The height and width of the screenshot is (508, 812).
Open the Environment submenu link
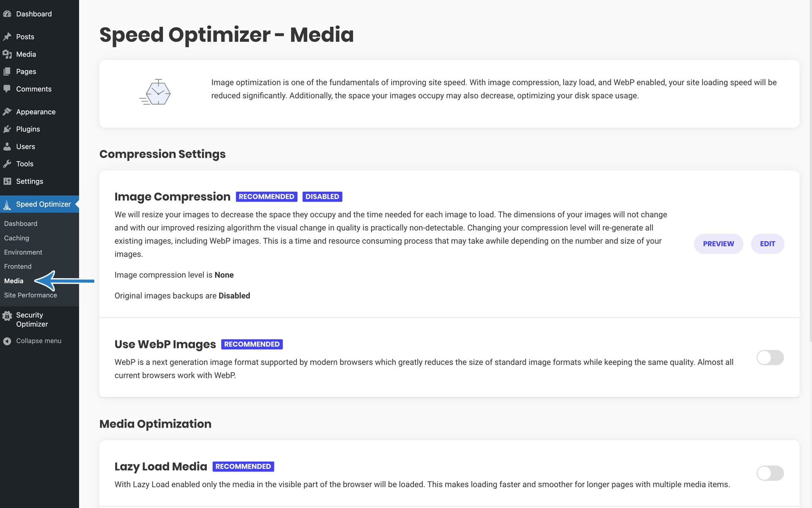(23, 252)
